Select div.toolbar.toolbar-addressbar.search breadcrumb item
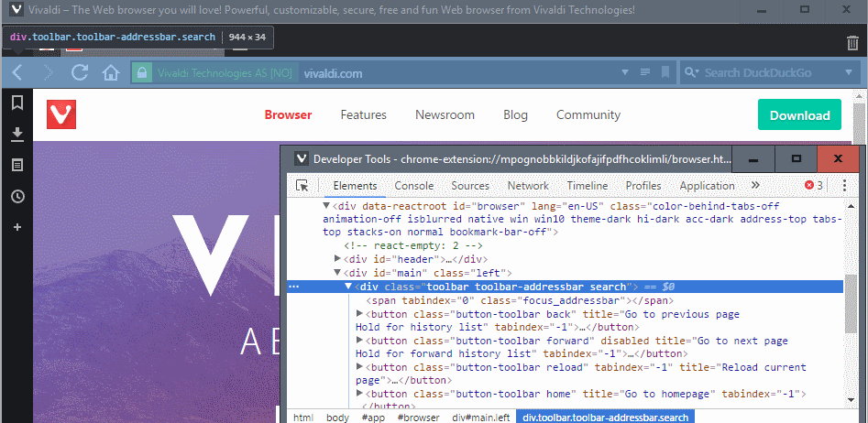Screen dimensions: 868x423 [606, 418]
